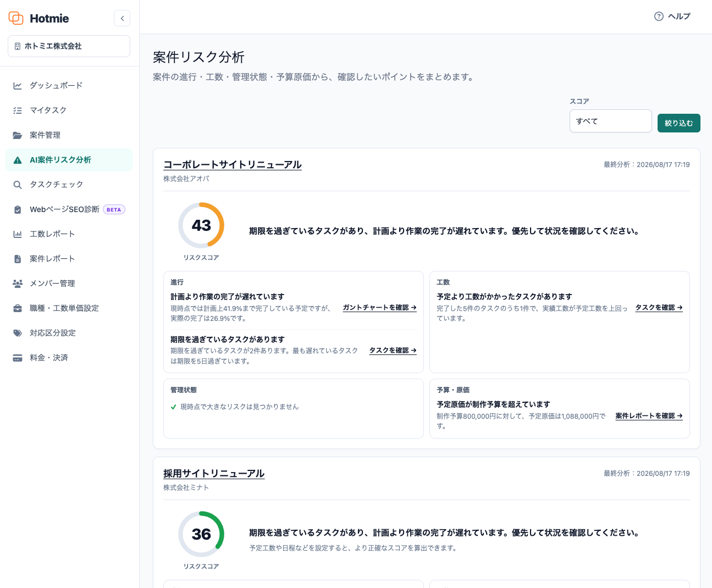The image size is (712, 588).
Task: Open the スコア filter dropdown
Action: [x=610, y=121]
